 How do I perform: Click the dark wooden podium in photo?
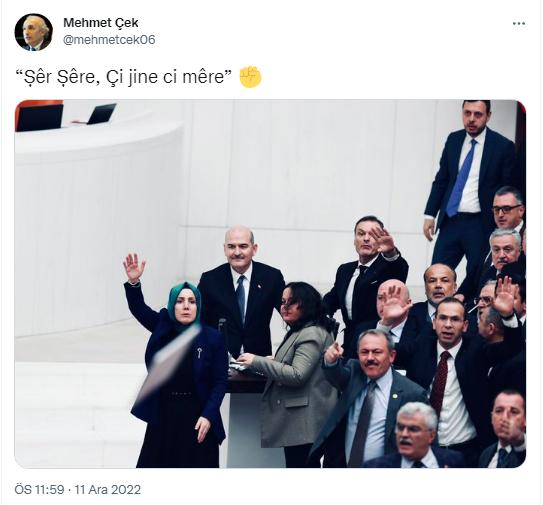[x=247, y=381]
